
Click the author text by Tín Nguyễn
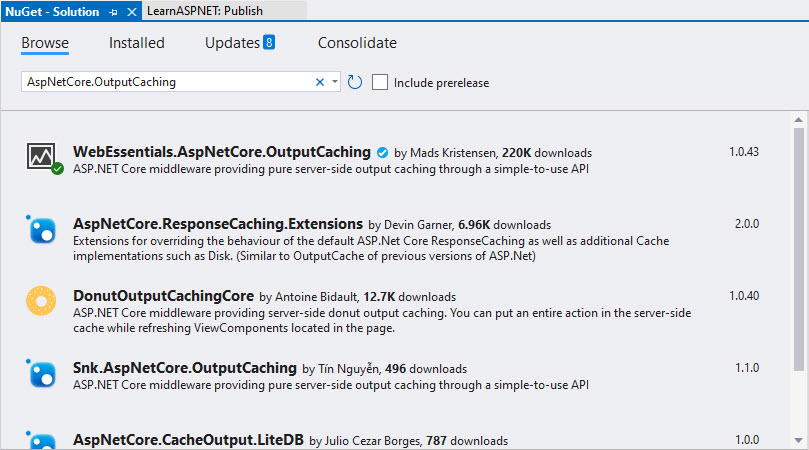(342, 369)
